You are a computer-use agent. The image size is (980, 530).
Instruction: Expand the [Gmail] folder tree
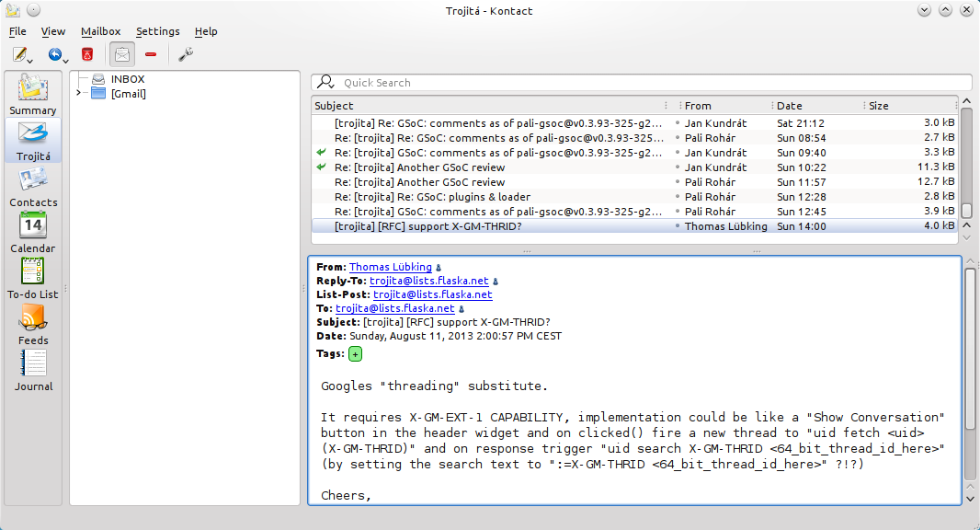tap(79, 93)
